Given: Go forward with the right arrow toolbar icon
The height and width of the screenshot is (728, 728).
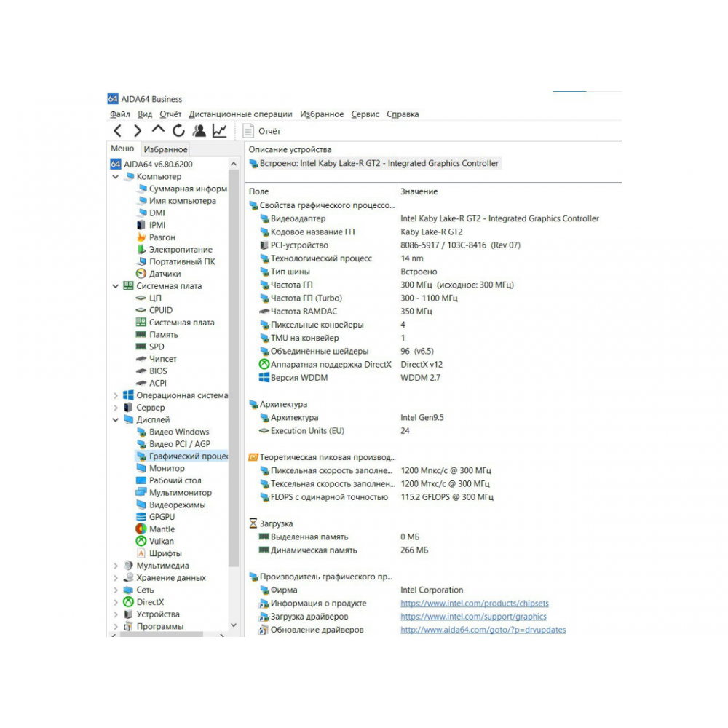Looking at the screenshot, I should 138,131.
